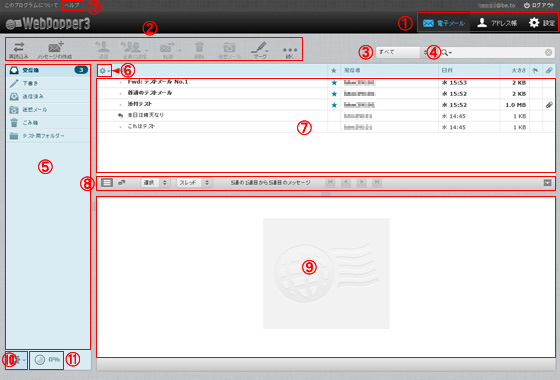This screenshot has height=380, width=560.
Task: Open the 送信済み sent folder
Action: coord(48,96)
